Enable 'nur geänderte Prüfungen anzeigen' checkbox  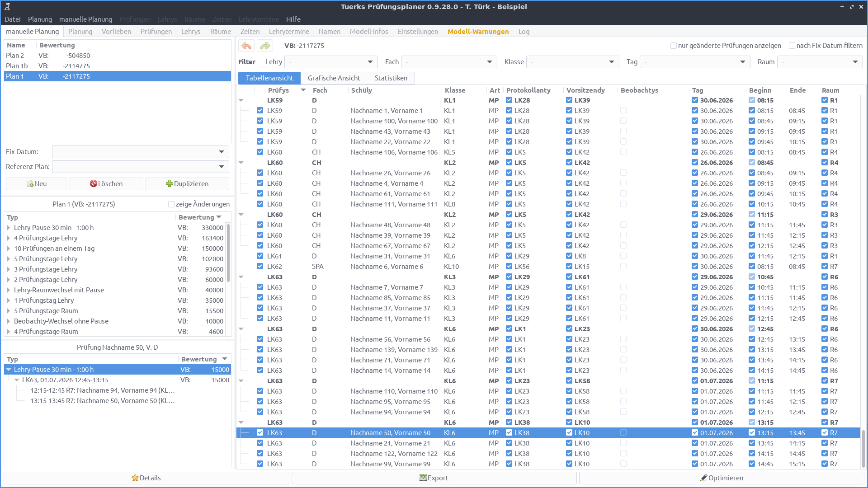(674, 46)
